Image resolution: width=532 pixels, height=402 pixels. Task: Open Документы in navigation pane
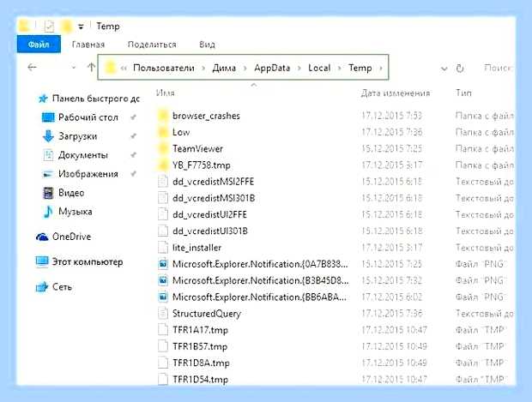(83, 155)
